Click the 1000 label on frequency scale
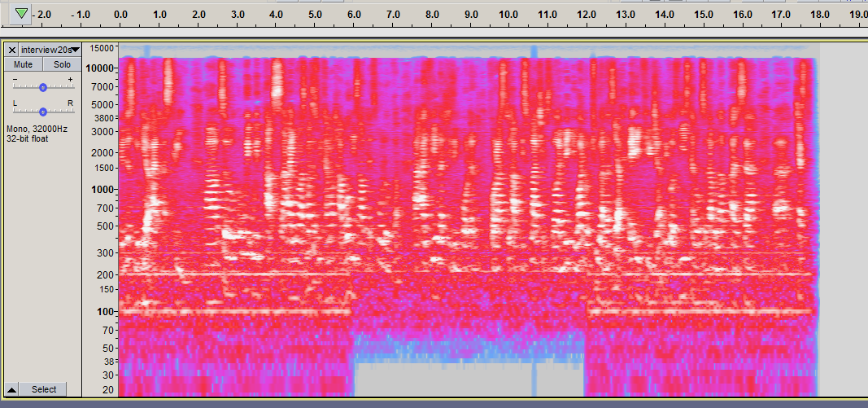 [x=102, y=189]
